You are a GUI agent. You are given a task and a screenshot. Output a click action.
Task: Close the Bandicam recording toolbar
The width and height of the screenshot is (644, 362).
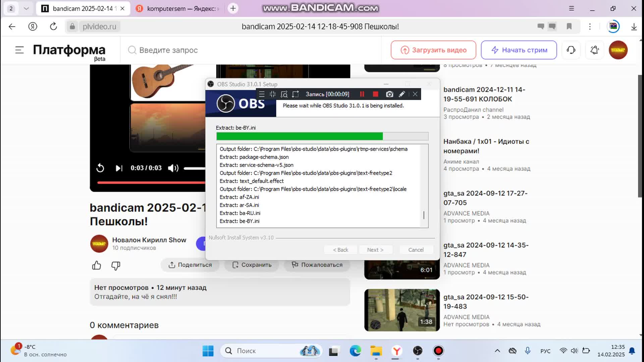pyautogui.click(x=415, y=94)
